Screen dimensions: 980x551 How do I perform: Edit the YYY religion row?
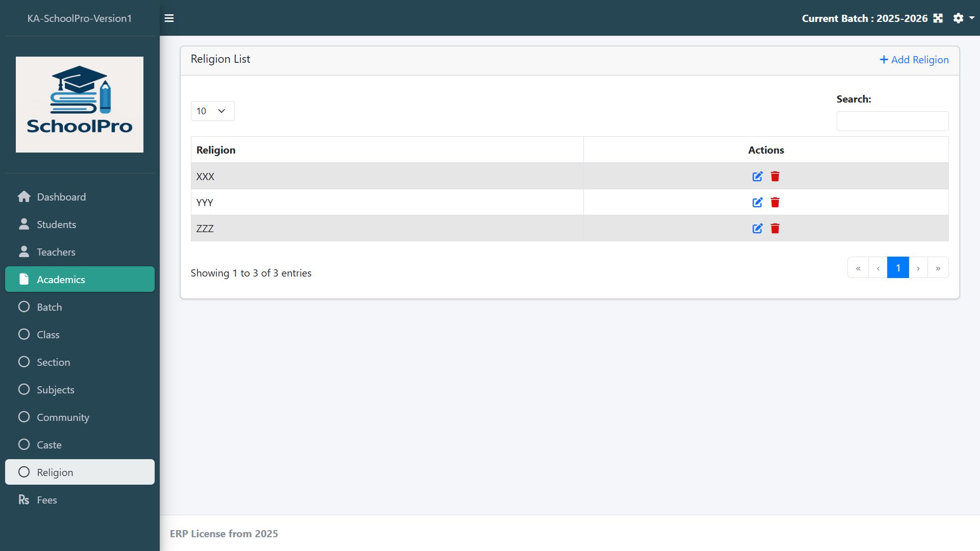click(757, 203)
